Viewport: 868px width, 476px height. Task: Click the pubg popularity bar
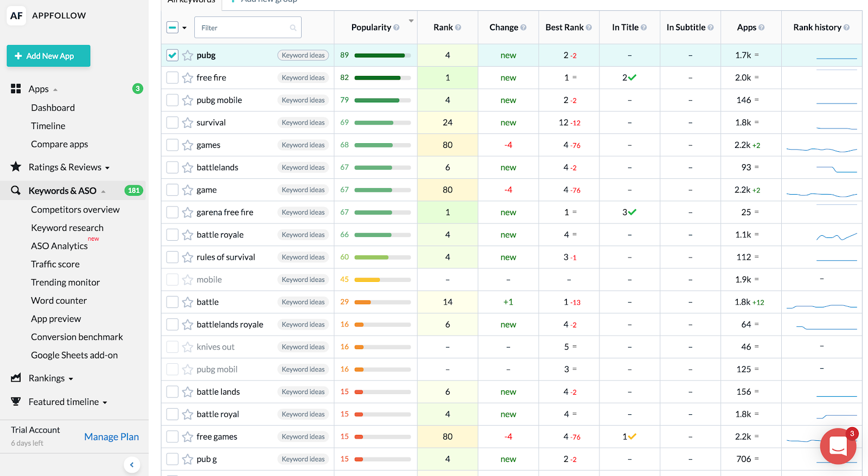click(382, 55)
